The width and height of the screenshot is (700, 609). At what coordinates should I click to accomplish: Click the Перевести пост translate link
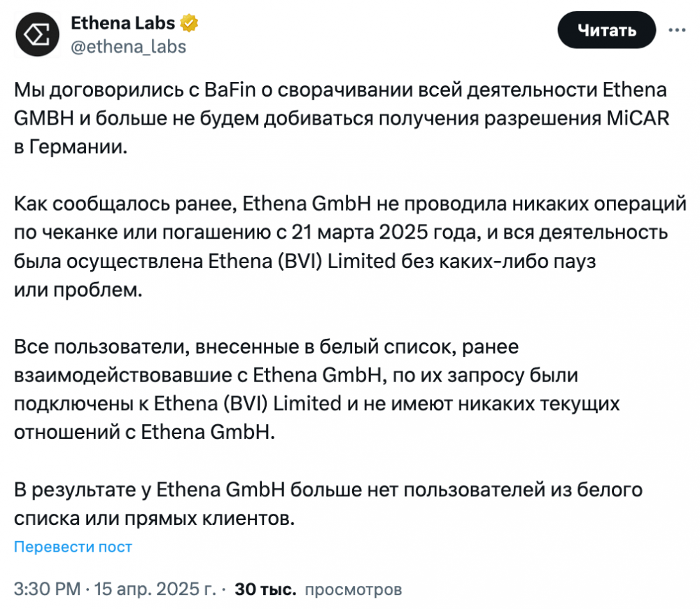tap(73, 547)
